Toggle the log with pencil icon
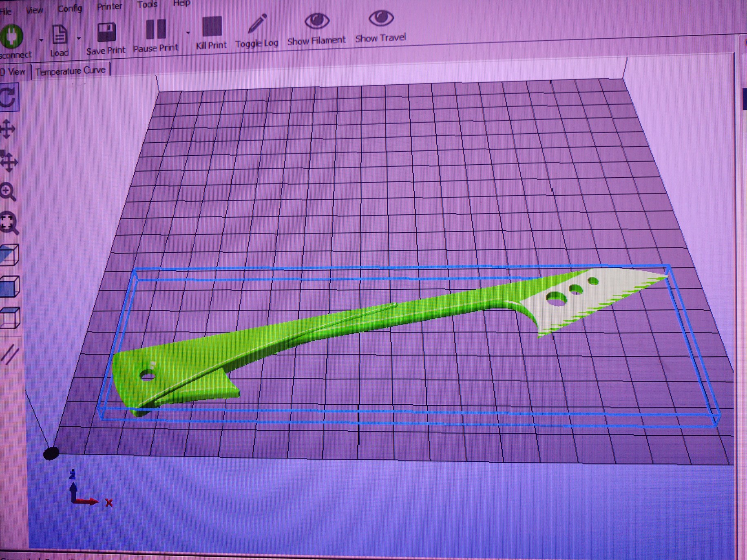Viewport: 747px width, 560px height. [x=257, y=24]
